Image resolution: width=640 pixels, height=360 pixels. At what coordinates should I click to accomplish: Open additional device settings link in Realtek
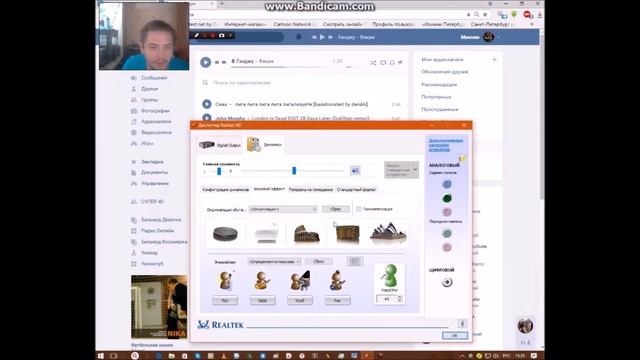(x=445, y=145)
